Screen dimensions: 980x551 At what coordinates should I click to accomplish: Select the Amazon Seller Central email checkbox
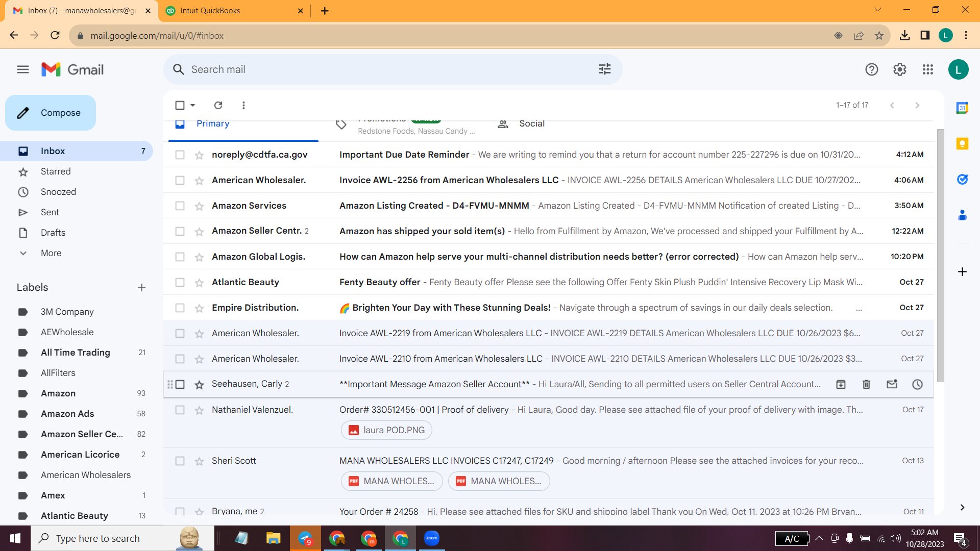pyautogui.click(x=180, y=232)
